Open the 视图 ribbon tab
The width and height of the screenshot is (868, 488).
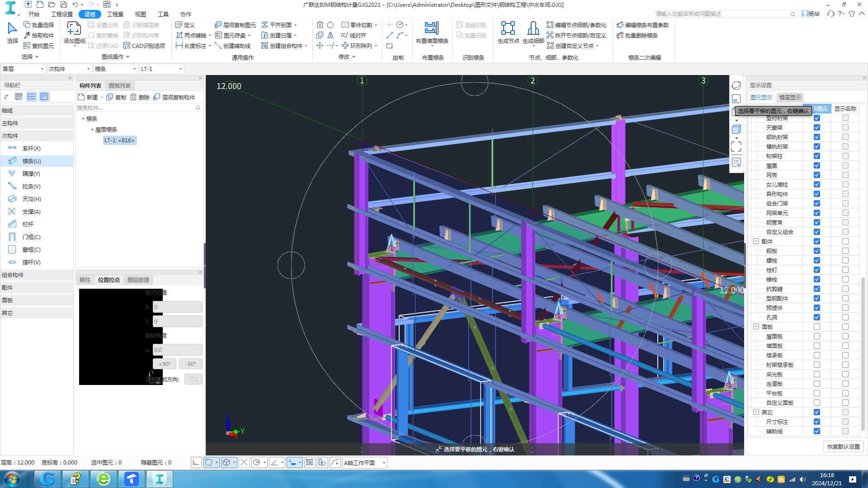pos(141,14)
